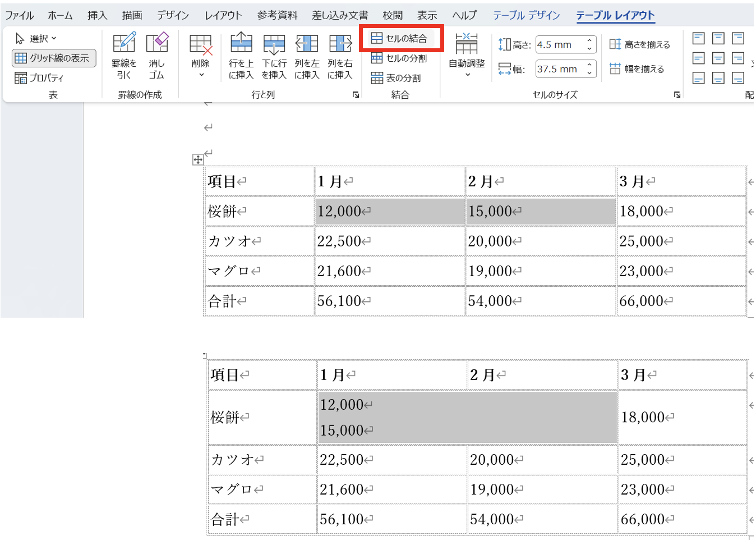Screen dimensions: 756x540
Task: Click the Draw Table (罫線を引く) icon
Action: click(124, 55)
